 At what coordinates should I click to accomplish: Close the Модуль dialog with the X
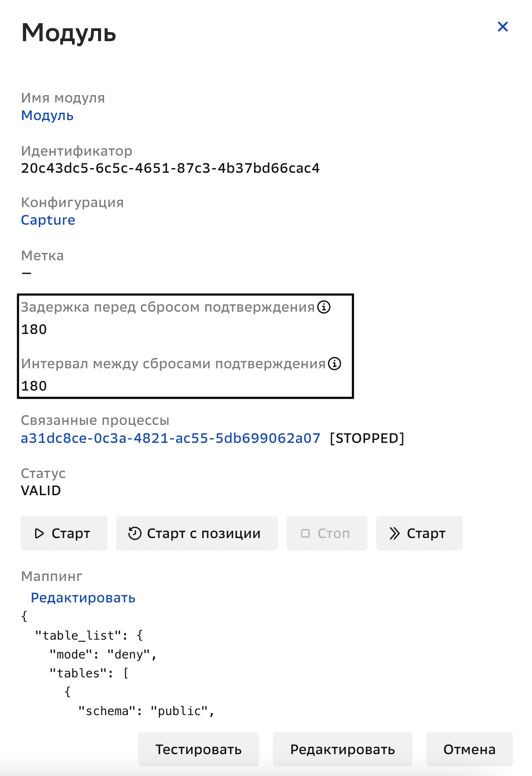pyautogui.click(x=502, y=27)
